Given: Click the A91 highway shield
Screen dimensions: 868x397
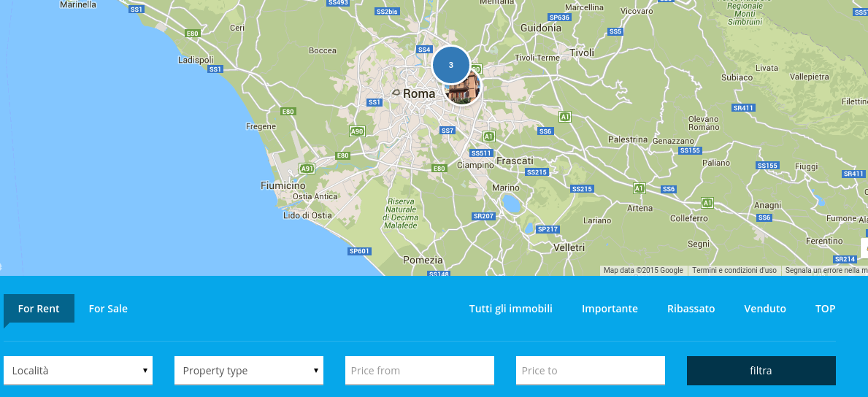Looking at the screenshot, I should coord(307,169).
